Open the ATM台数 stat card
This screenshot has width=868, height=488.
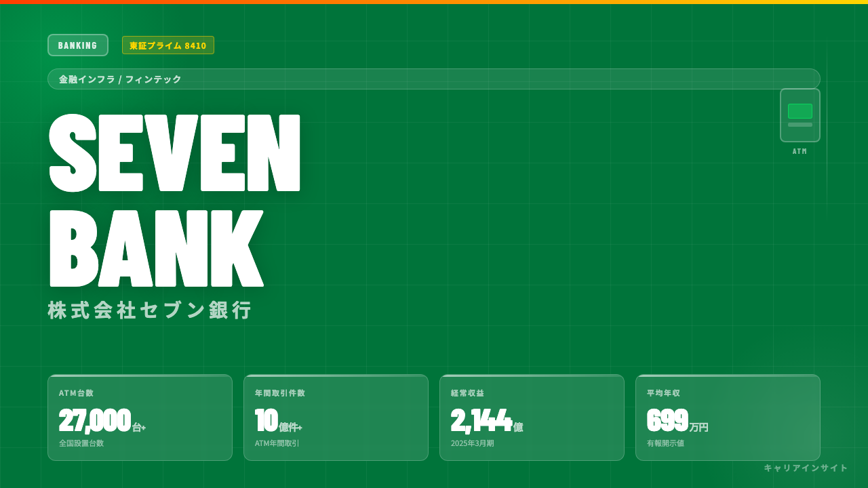140,418
